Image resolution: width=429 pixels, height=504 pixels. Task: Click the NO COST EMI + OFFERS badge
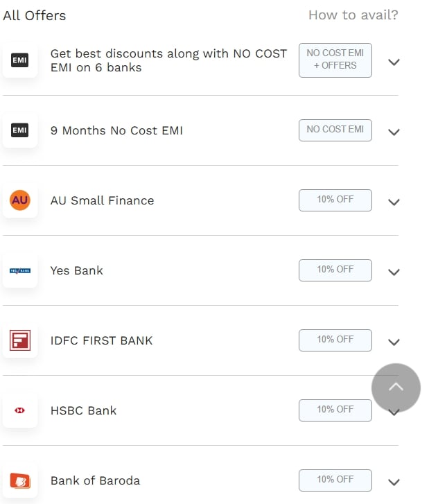coord(335,60)
